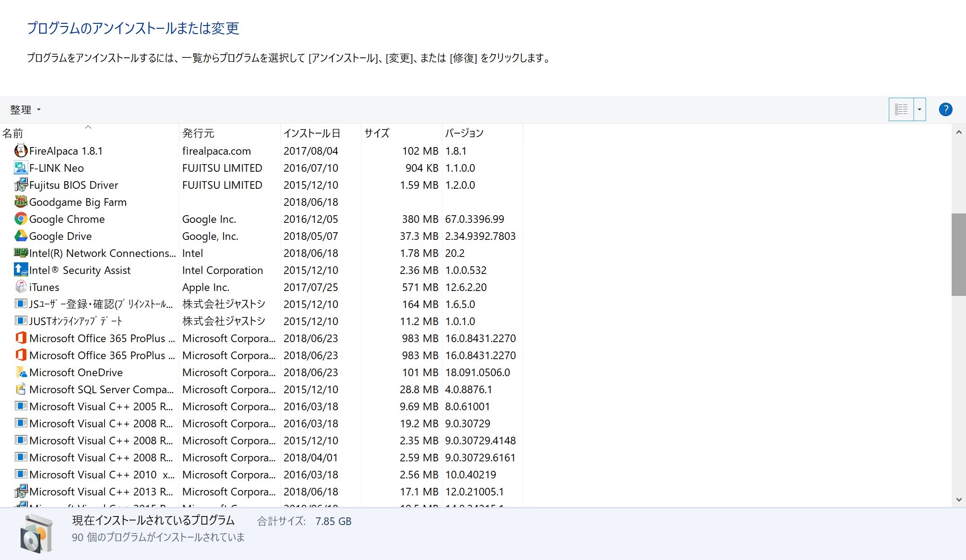Click the Intel Security Assist icon
Screen dimensions: 966x560
21,270
